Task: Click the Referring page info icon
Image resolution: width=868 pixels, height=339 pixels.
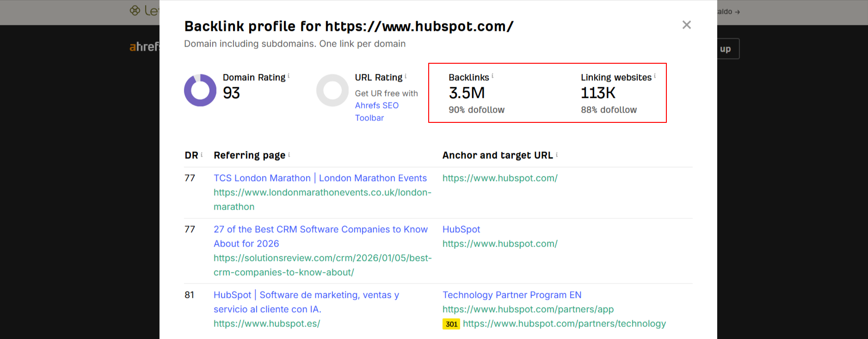Action: click(289, 154)
